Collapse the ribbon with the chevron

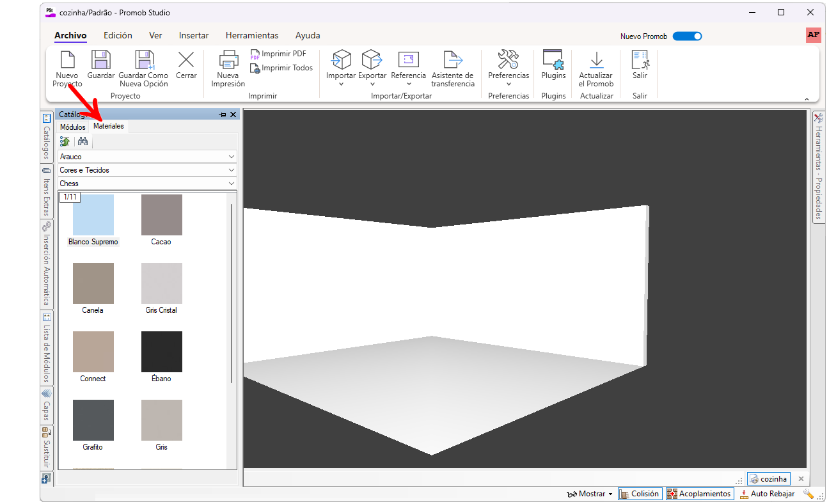[x=807, y=99]
